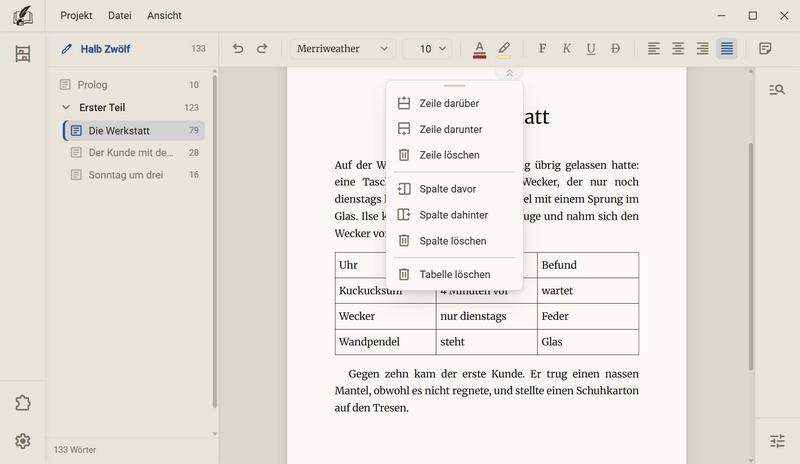
Task: Select the Die Werkstatt chapter
Action: tap(134, 131)
